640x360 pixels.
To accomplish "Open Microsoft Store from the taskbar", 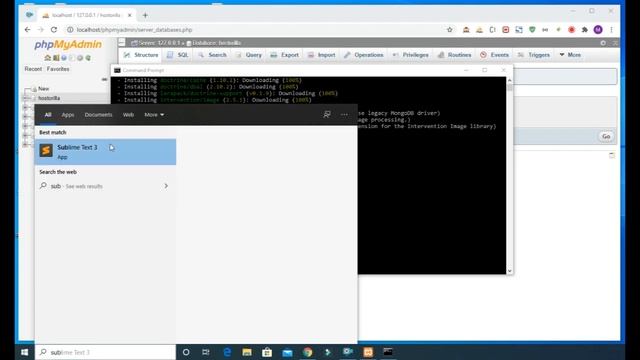I will point(267,352).
